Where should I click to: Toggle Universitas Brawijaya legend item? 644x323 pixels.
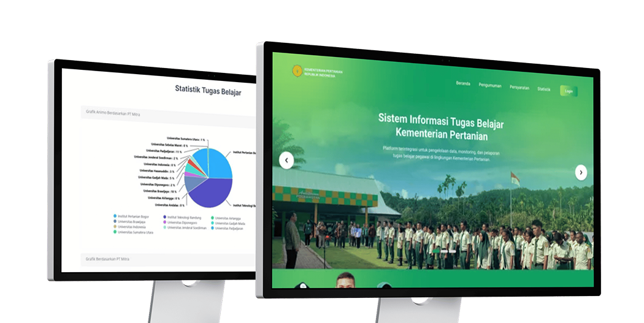pyautogui.click(x=129, y=222)
